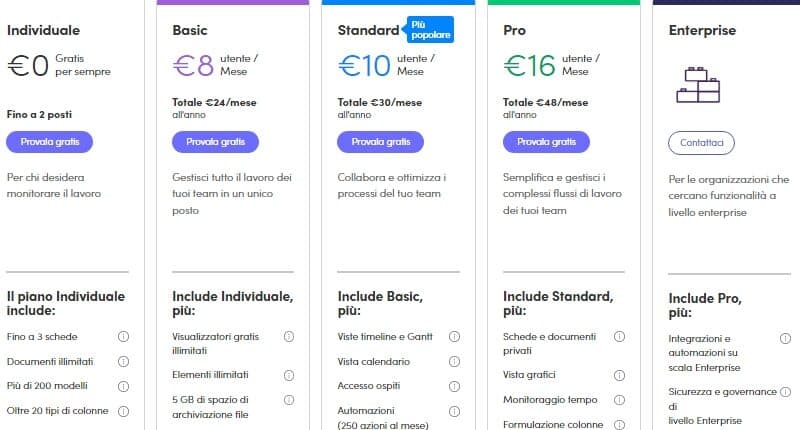800x430 pixels.
Task: Click info icon next to Vista grafici
Action: [x=620, y=375]
